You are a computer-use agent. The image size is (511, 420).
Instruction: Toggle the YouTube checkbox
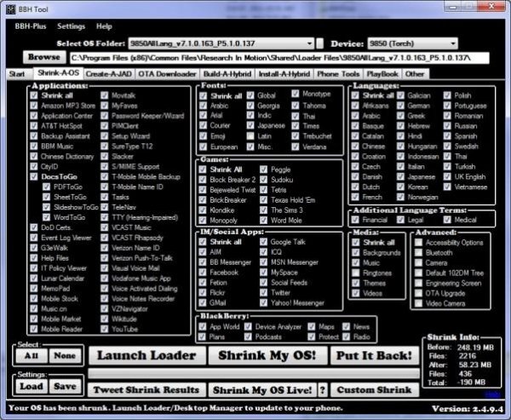coord(104,329)
